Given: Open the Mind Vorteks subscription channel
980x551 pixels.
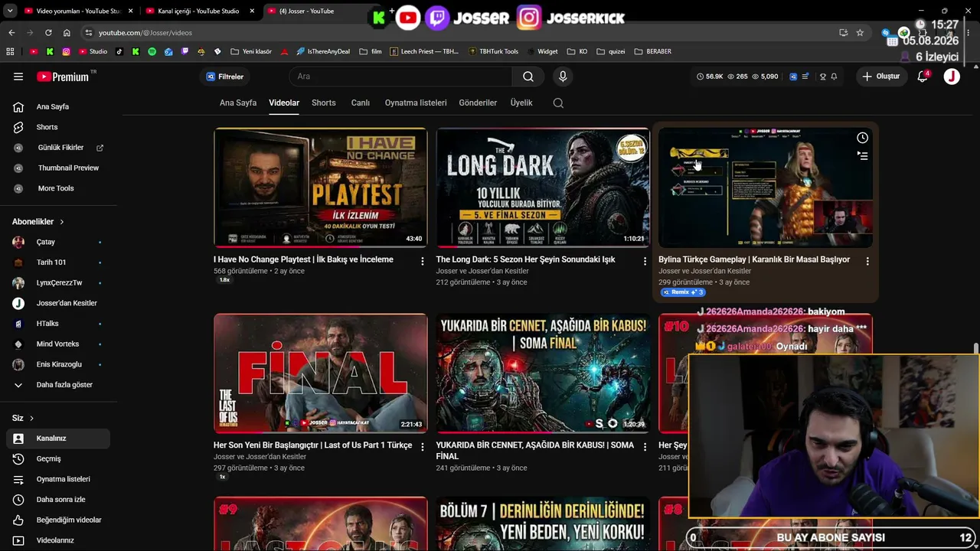Looking at the screenshot, I should click(58, 344).
